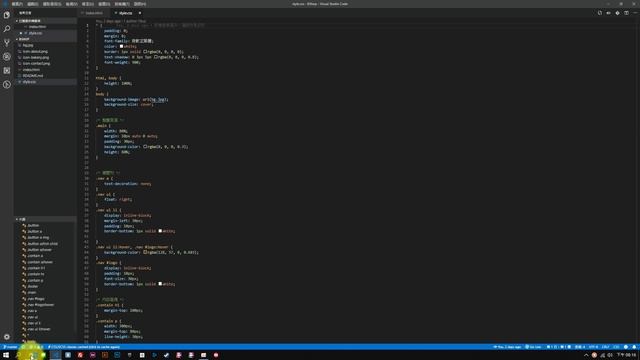Open the 选择 (Selection) menu
The height and width of the screenshot is (360, 640).
[52, 4]
